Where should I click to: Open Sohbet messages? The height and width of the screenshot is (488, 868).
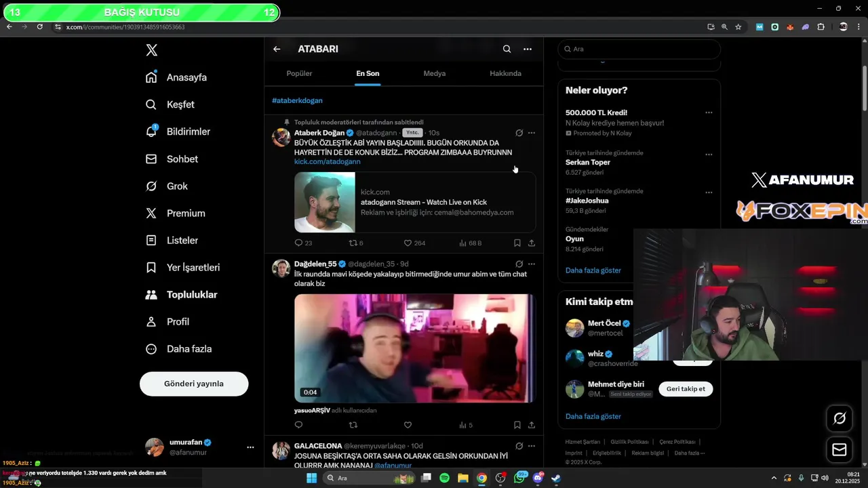(172, 159)
